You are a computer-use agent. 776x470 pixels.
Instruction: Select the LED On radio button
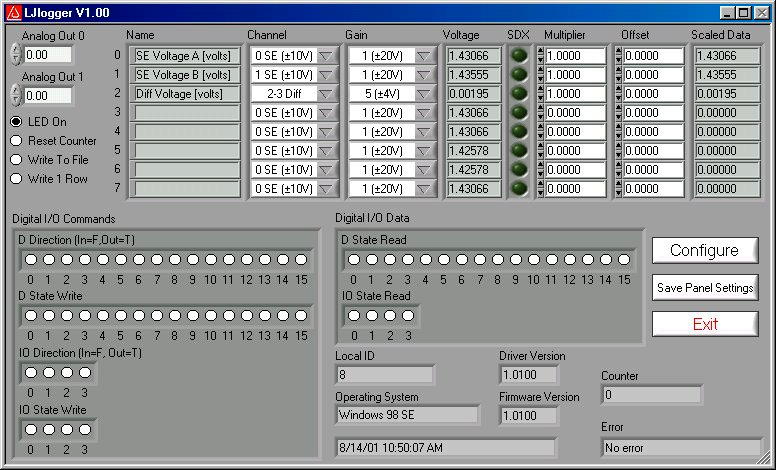click(x=17, y=122)
